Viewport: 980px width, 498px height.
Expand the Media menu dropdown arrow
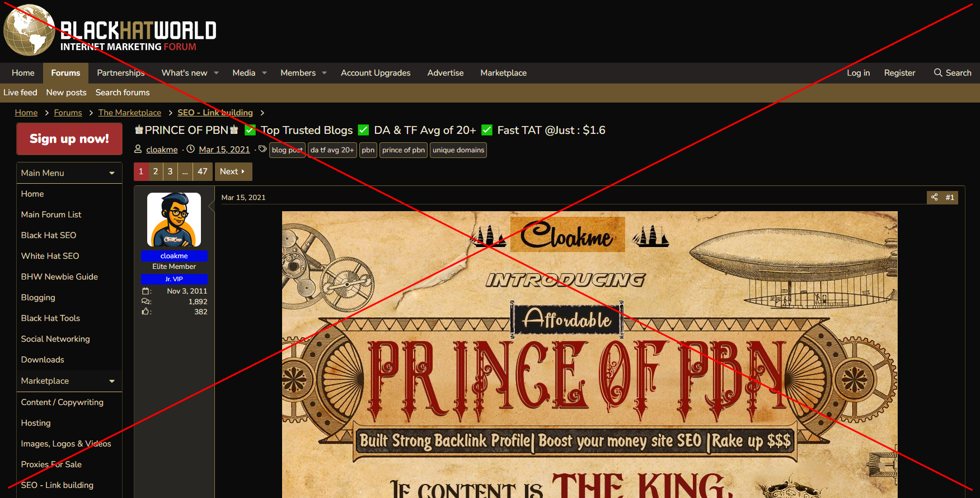tap(265, 73)
